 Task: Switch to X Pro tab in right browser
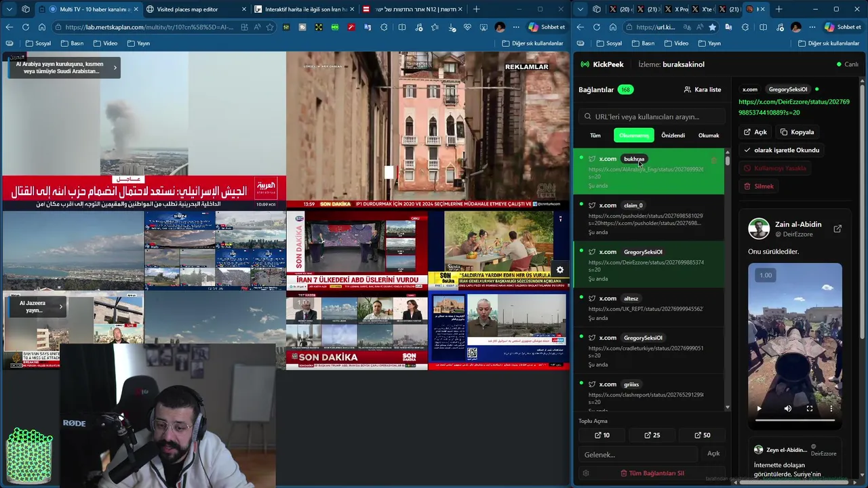[x=676, y=9]
